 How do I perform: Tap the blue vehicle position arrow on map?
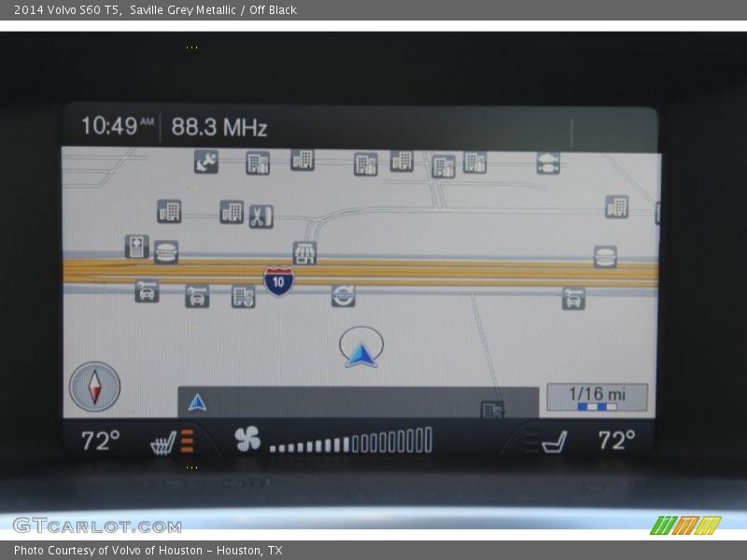pyautogui.click(x=360, y=355)
